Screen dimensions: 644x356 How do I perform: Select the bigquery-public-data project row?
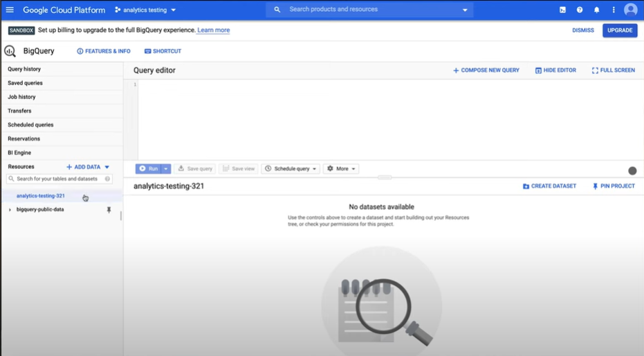40,209
